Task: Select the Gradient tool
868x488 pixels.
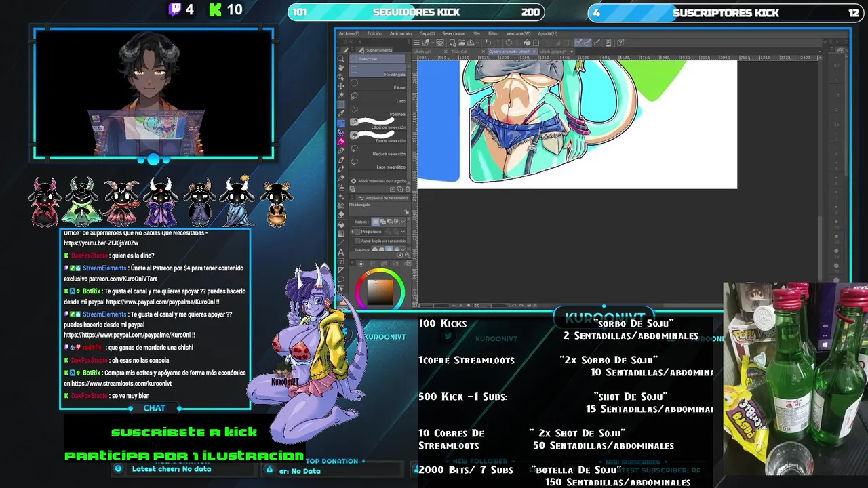Action: point(340,234)
